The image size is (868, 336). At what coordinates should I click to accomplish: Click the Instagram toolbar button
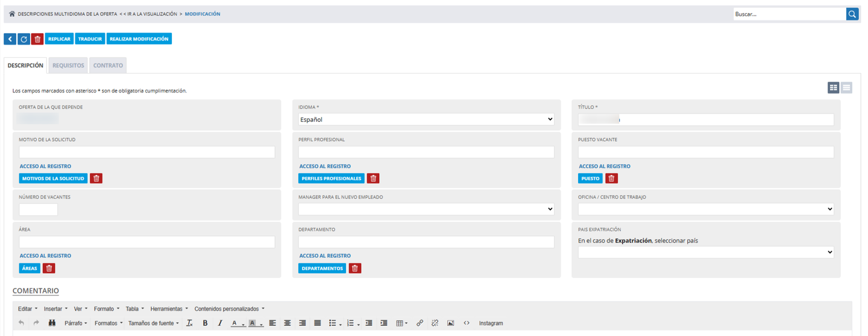[x=491, y=323]
